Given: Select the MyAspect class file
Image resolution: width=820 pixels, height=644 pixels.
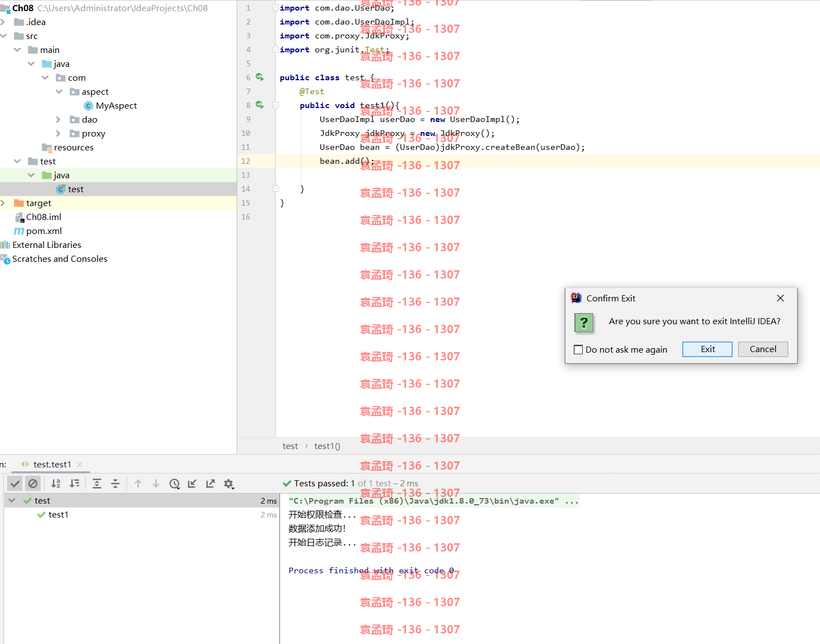Looking at the screenshot, I should click(x=116, y=105).
